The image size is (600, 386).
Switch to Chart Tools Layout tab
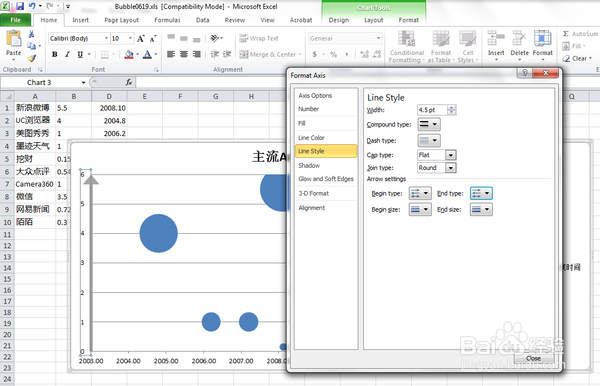click(373, 20)
